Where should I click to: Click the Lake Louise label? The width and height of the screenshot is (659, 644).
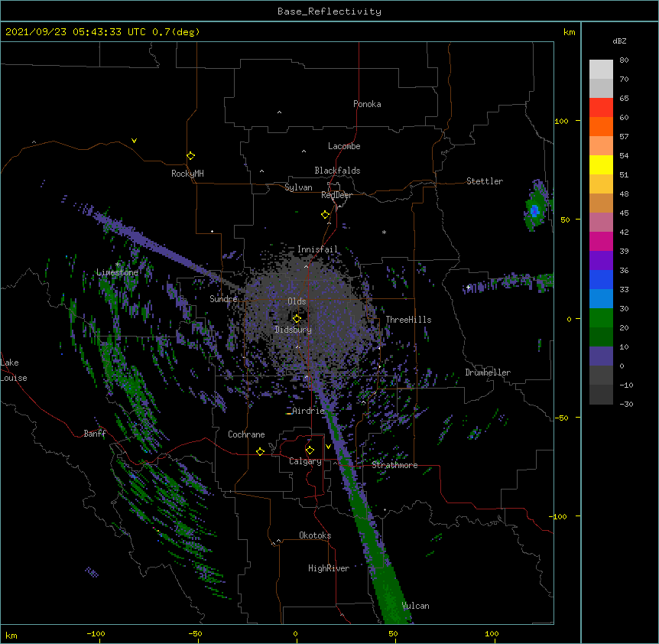14,370
